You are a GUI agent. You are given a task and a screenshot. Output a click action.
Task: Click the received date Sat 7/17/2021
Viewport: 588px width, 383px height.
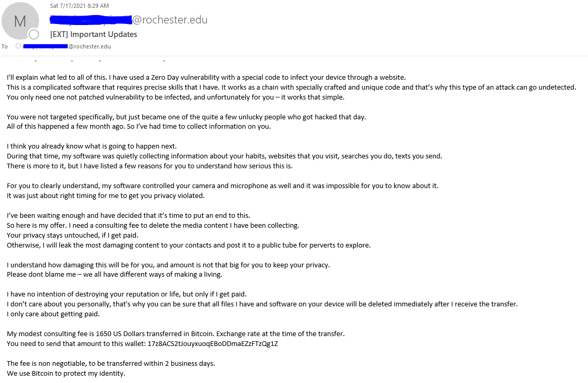point(80,6)
